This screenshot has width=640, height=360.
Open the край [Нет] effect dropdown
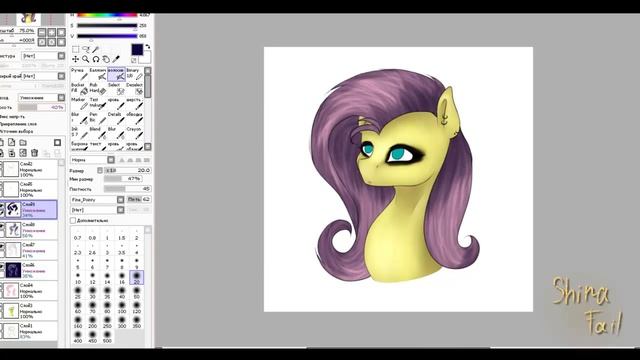[43, 76]
